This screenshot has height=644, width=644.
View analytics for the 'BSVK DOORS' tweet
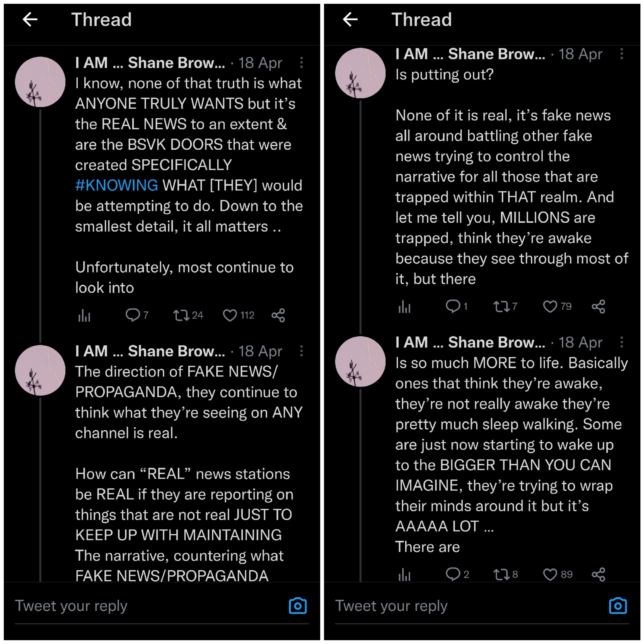click(x=84, y=315)
